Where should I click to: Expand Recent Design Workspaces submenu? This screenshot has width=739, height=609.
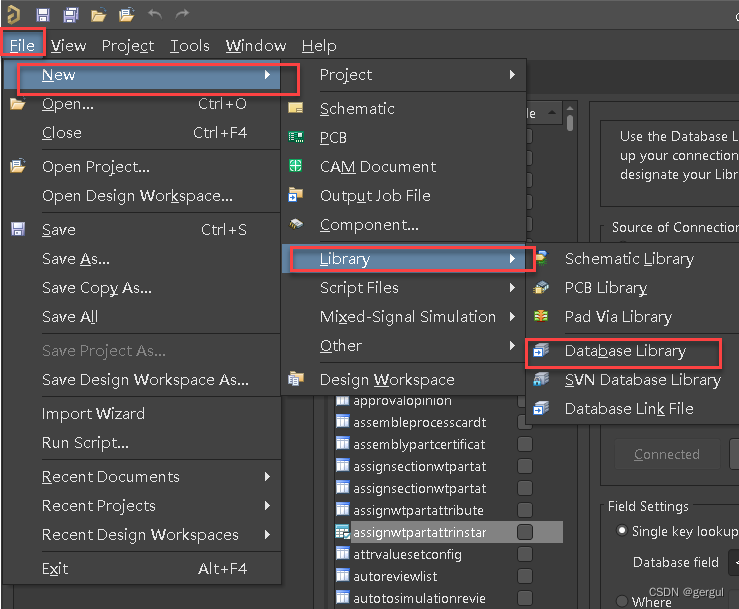(142, 535)
